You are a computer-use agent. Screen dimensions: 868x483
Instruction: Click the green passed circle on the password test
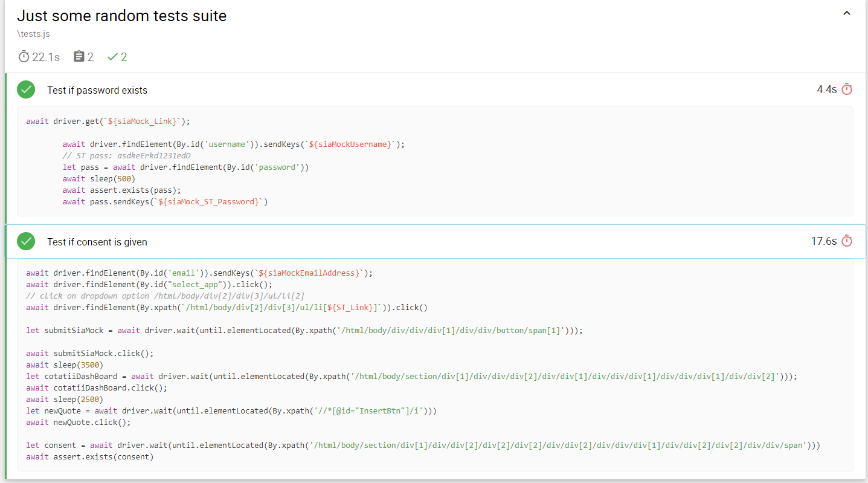coord(26,89)
